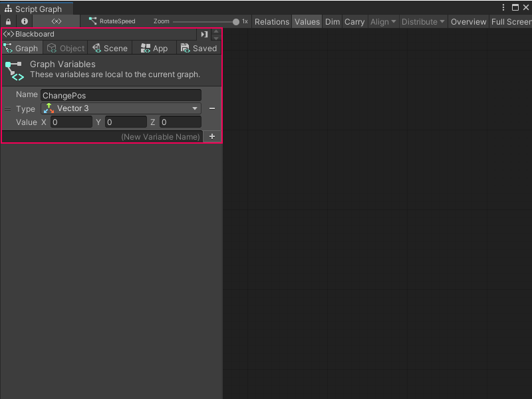Click the Saved variables disk icon

[x=184, y=48]
